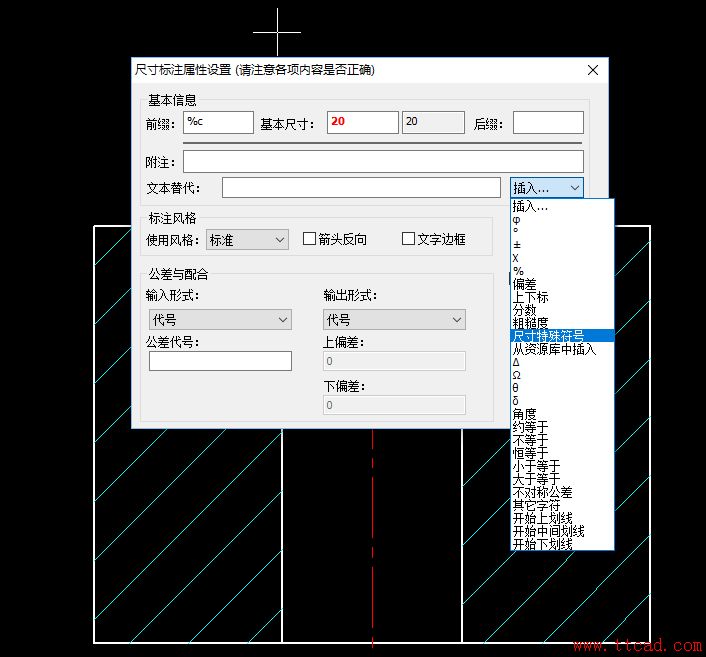The image size is (706, 657).
Task: Choose 粗糙度 from the insert list
Action: point(562,323)
